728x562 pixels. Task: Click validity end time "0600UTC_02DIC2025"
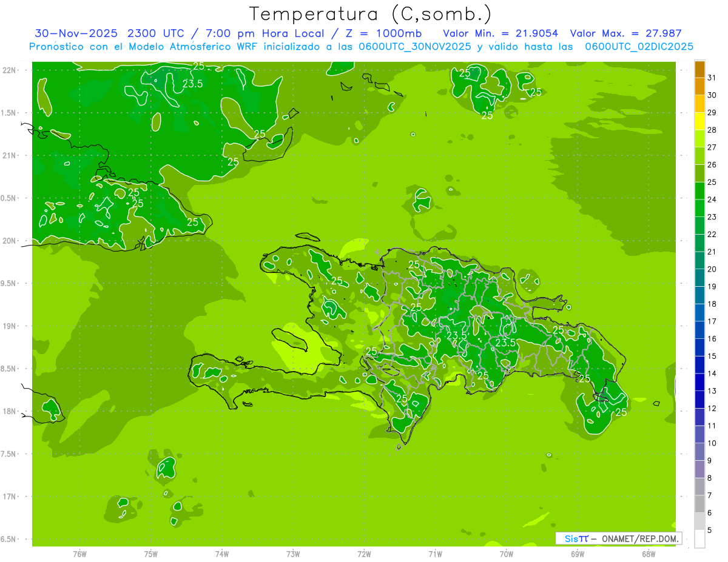[x=639, y=47]
